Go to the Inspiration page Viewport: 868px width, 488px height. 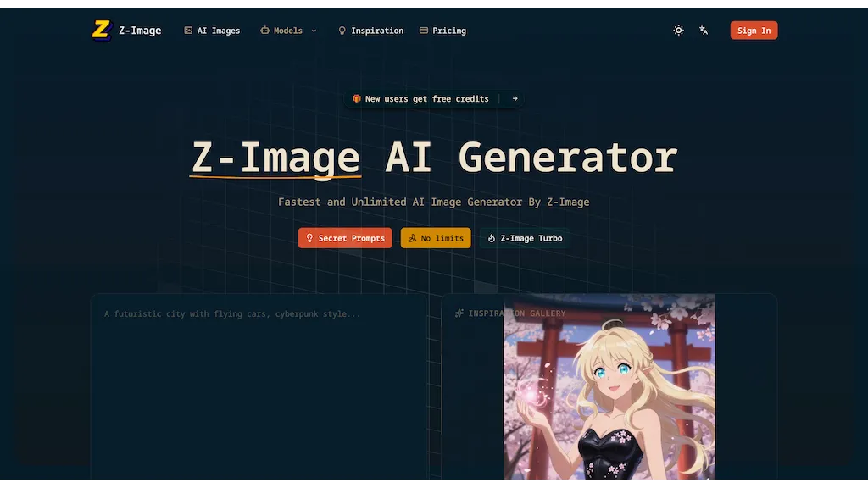pos(371,30)
